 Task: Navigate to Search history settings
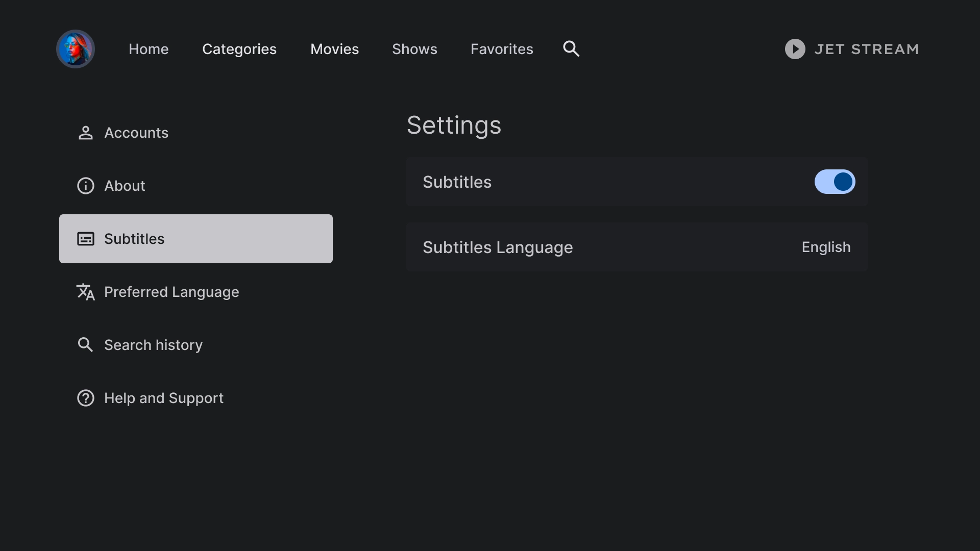point(154,345)
